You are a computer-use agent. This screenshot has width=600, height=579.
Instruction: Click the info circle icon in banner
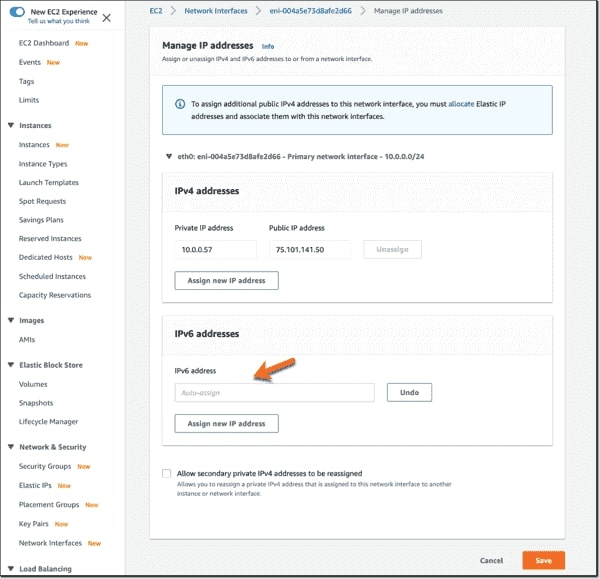[179, 103]
